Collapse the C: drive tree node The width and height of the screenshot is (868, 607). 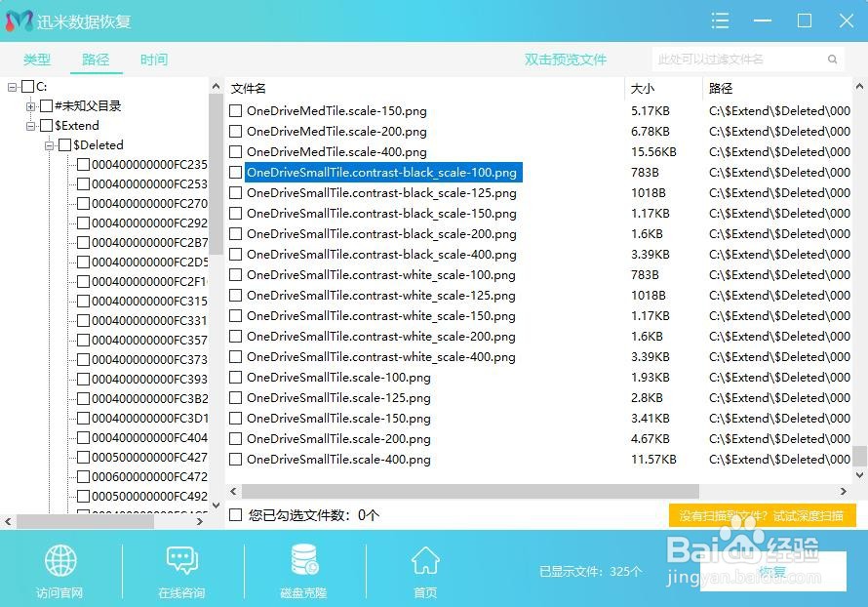coord(12,87)
